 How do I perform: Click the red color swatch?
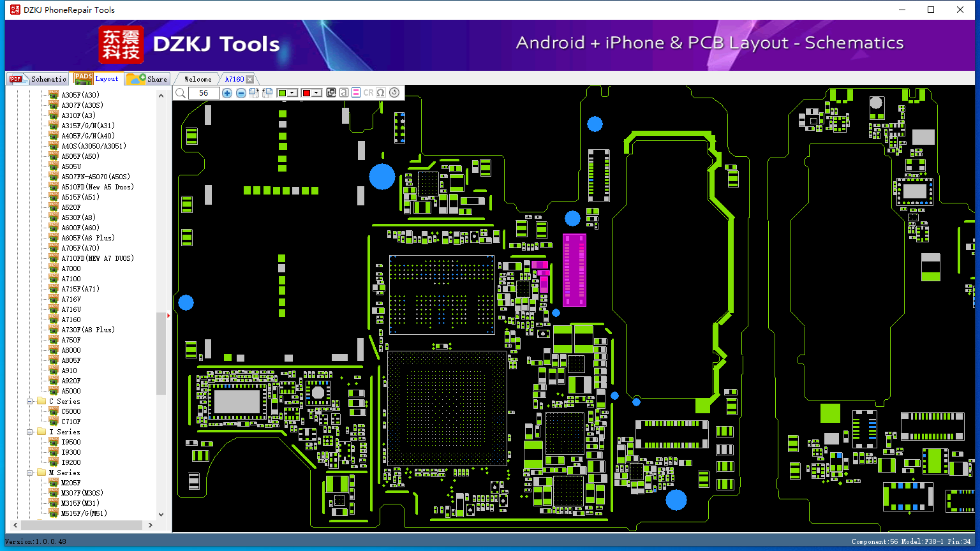(x=306, y=93)
